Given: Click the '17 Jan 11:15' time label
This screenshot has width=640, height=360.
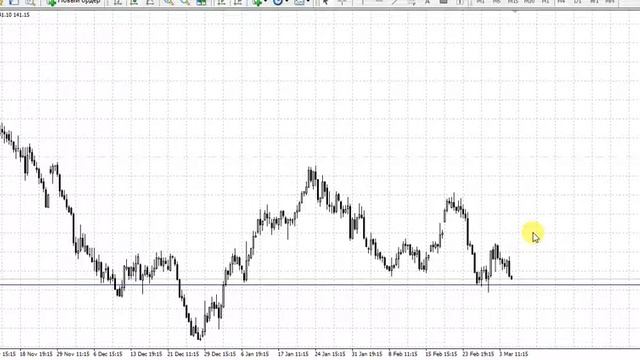Looking at the screenshot, I should coord(293,354).
